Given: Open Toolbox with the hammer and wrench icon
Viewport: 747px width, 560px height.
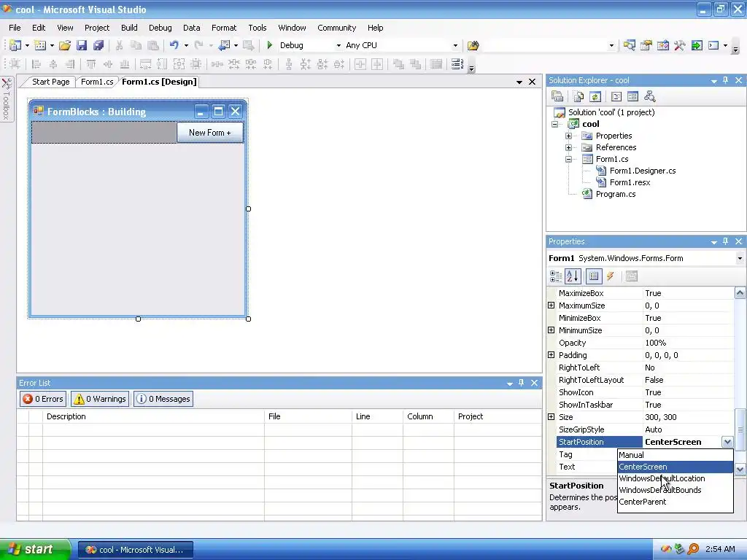Looking at the screenshot, I should [679, 45].
